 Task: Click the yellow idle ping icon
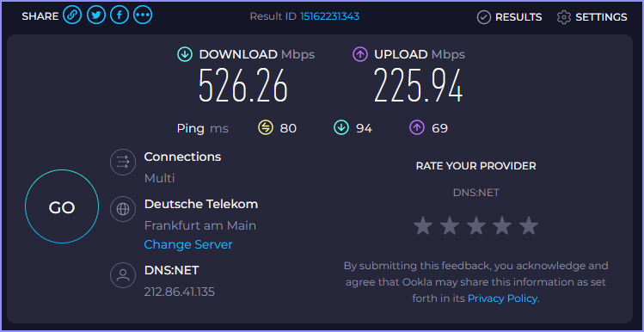pos(266,128)
